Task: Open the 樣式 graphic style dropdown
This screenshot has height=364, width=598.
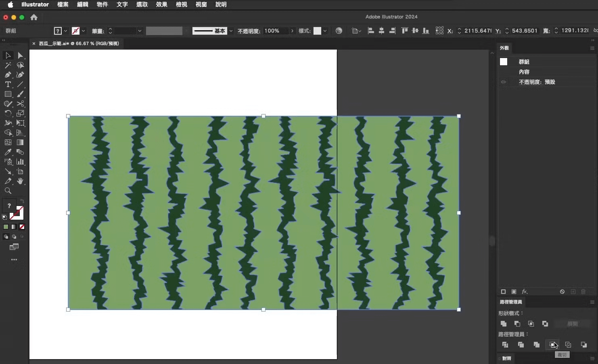Action: 325,31
